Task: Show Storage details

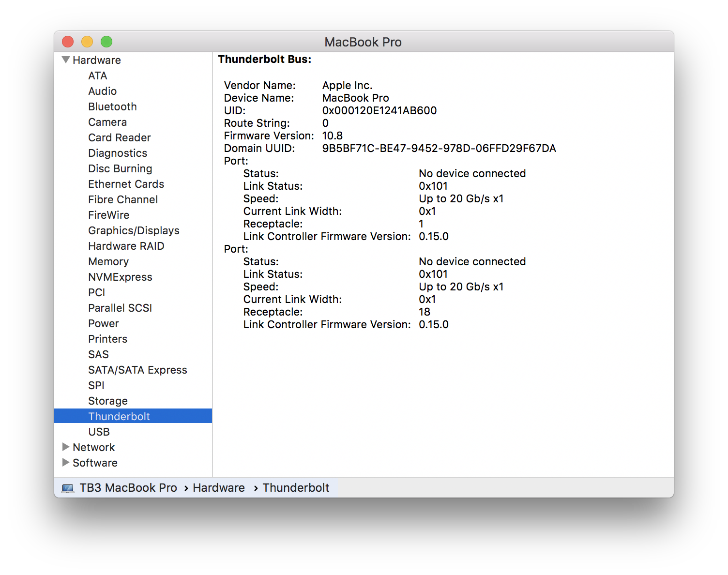Action: [108, 401]
